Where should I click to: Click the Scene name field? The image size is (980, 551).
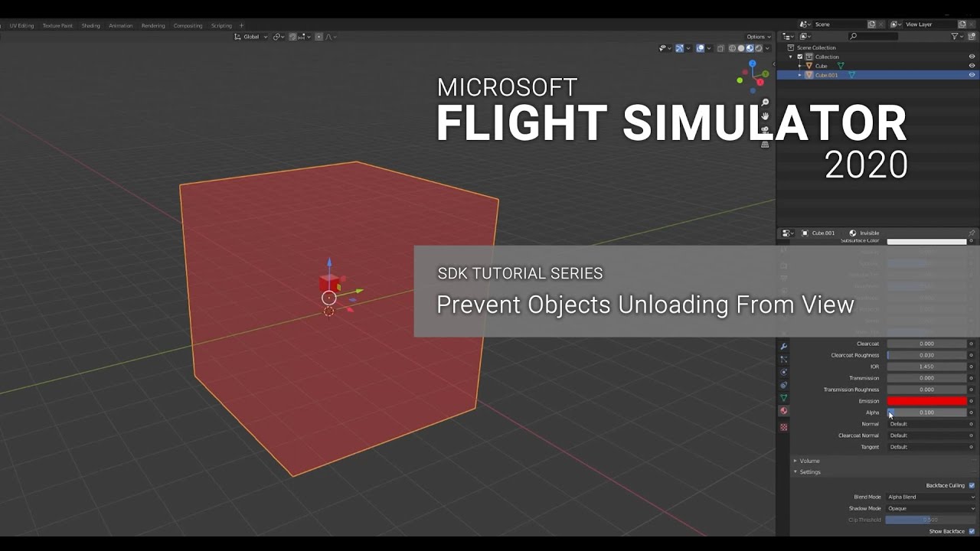point(839,24)
